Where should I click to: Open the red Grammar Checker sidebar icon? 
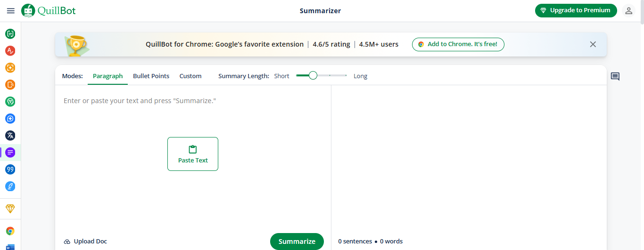pos(10,51)
